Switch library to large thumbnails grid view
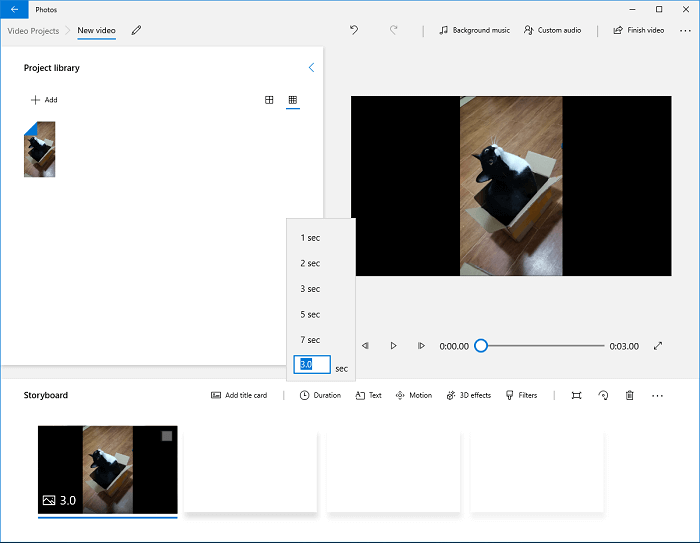700x543 pixels. (269, 100)
